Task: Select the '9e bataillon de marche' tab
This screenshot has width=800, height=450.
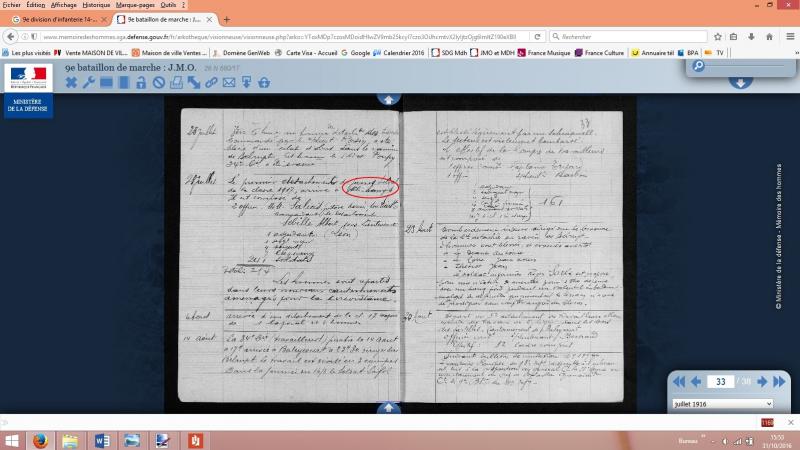Action: pos(164,19)
